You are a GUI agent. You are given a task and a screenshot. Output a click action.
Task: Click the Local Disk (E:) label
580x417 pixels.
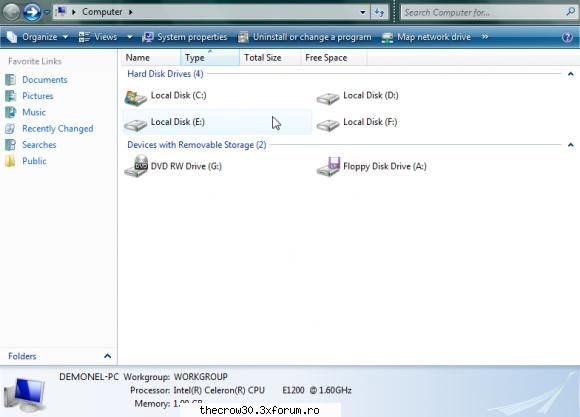click(178, 122)
